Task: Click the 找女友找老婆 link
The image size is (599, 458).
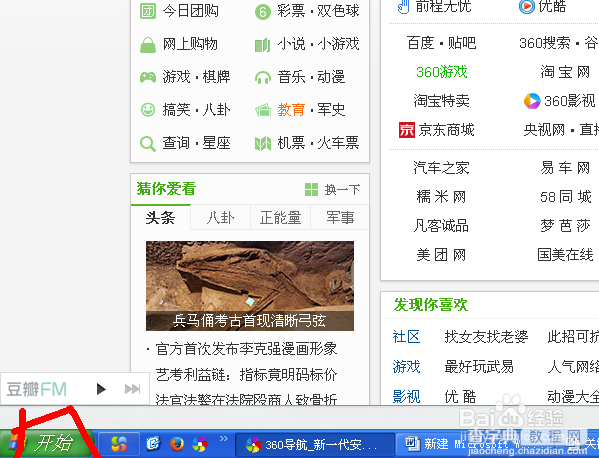Action: point(486,337)
